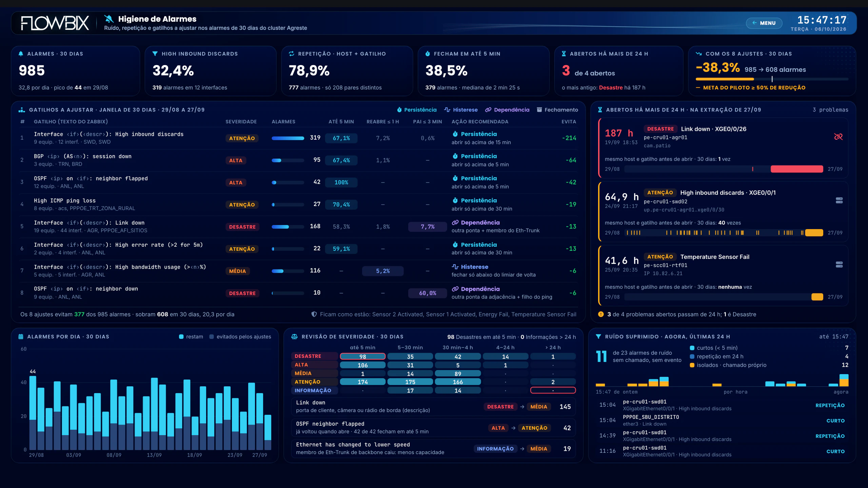Toggle evitados pelos ajustes legend
868x488 pixels.
click(x=240, y=337)
